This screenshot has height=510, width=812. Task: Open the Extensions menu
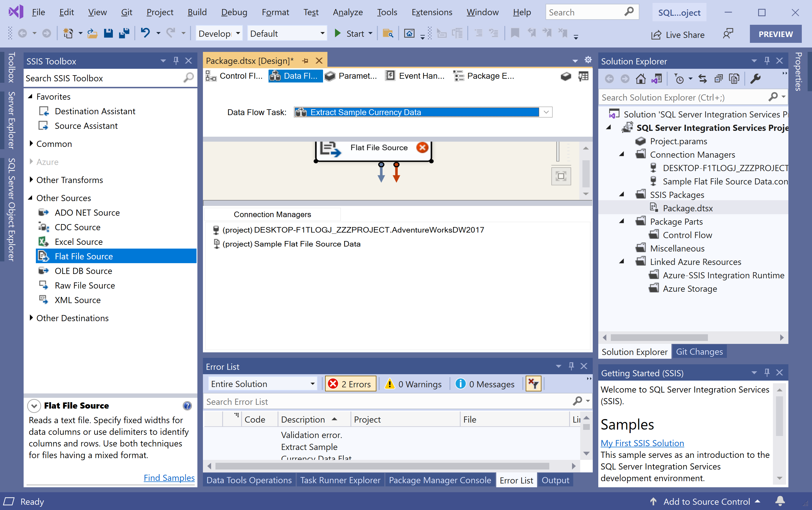[x=432, y=13]
